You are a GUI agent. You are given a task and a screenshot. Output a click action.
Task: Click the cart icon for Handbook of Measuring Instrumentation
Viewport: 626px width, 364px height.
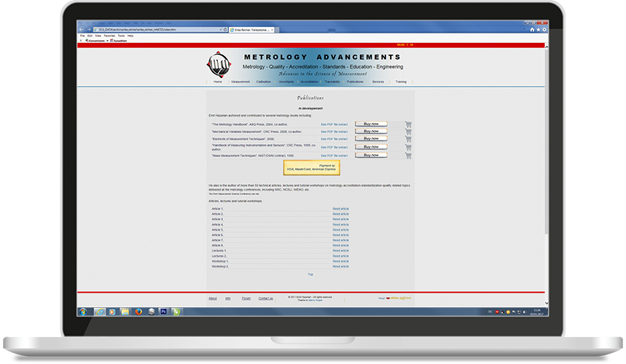point(408,148)
